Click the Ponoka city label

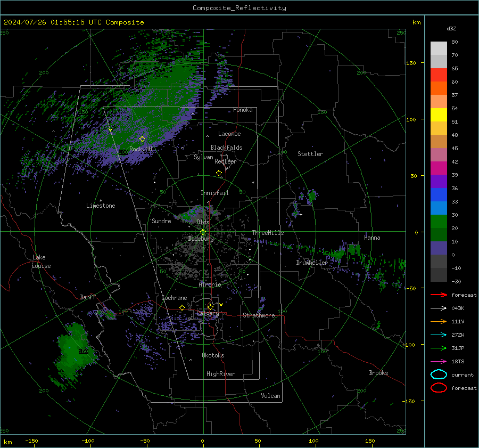[x=243, y=110]
